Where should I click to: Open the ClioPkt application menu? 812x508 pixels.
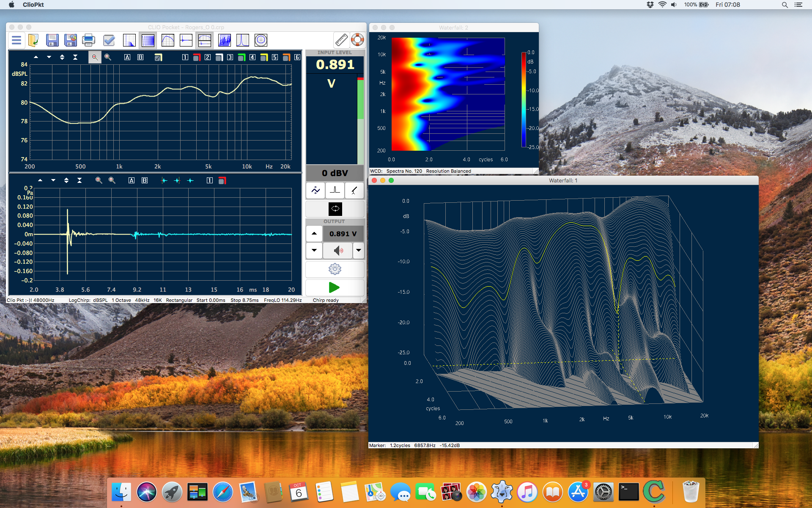point(33,5)
